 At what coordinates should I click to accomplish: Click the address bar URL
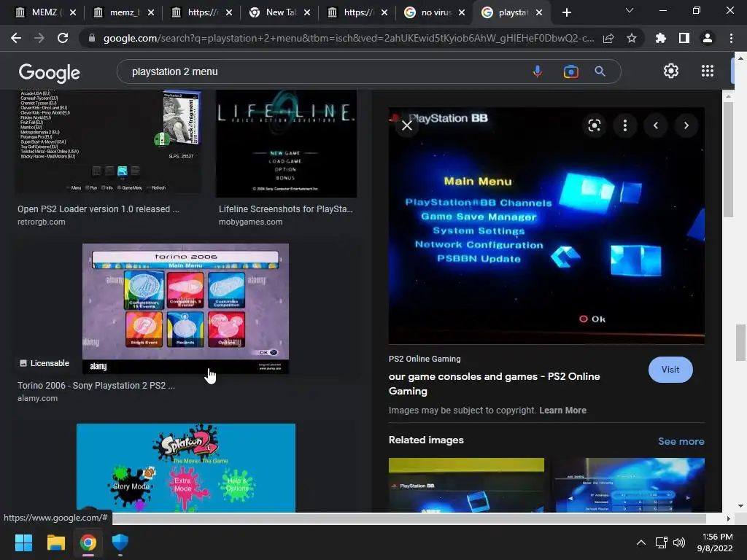pos(348,38)
